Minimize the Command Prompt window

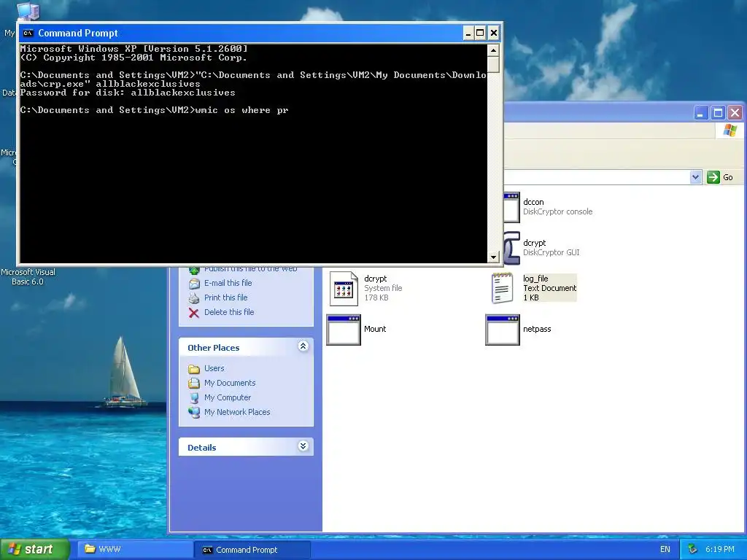pyautogui.click(x=468, y=33)
